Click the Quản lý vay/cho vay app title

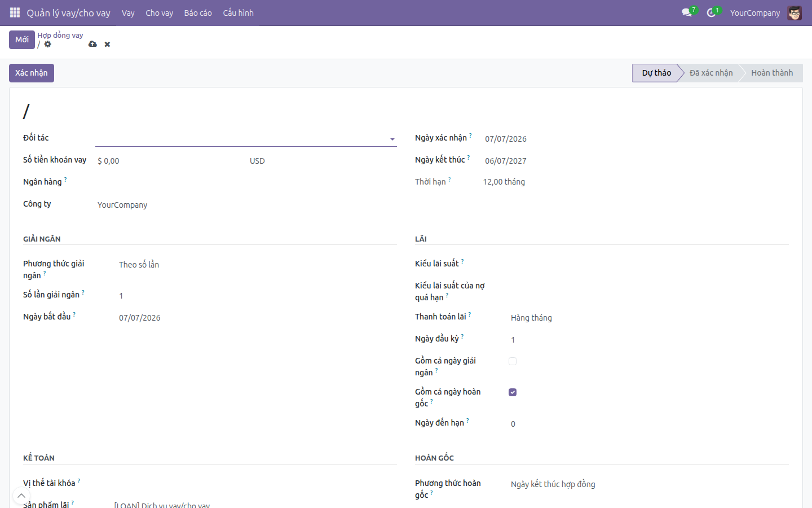[x=68, y=13]
